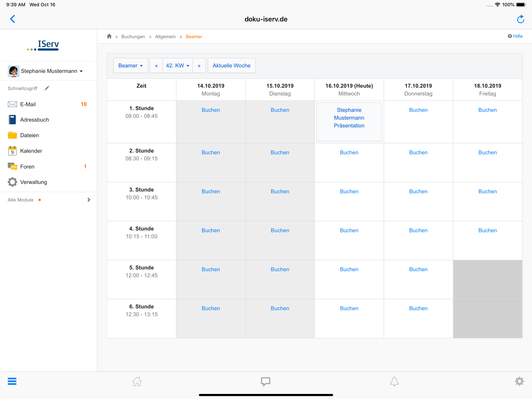Go to next week with » button
Image resolution: width=532 pixels, height=399 pixels.
coord(199,65)
